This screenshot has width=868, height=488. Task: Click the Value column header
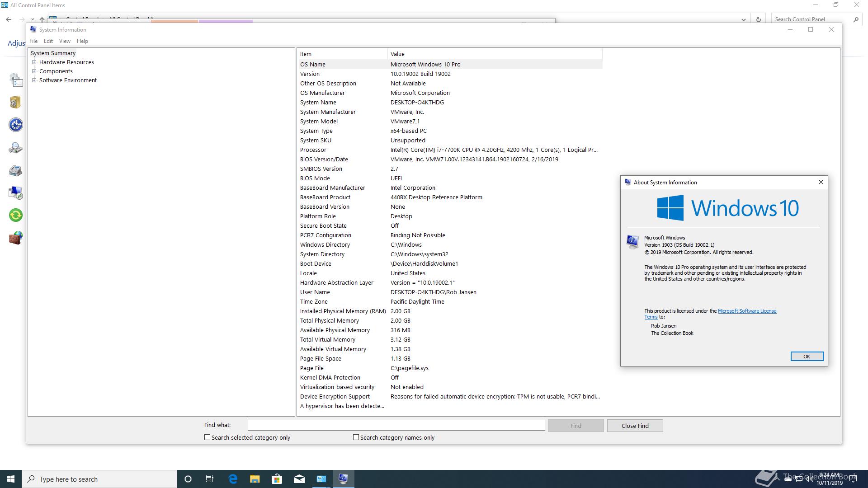point(495,54)
